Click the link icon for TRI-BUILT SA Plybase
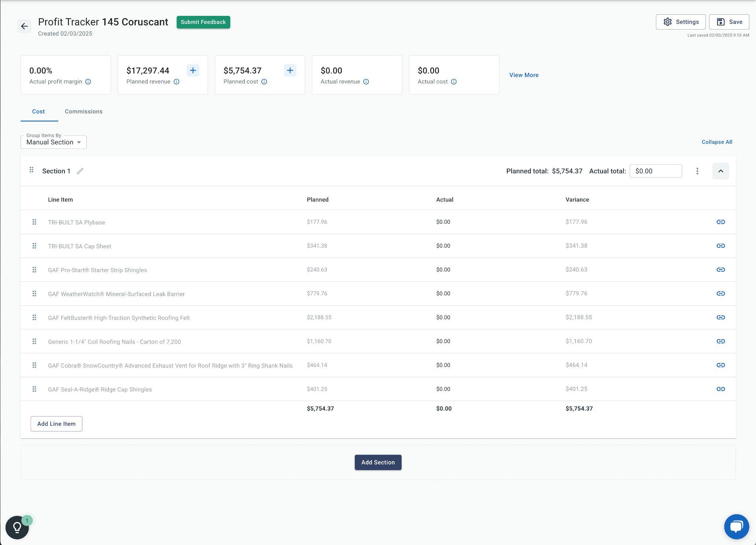The width and height of the screenshot is (756, 545). (x=720, y=222)
